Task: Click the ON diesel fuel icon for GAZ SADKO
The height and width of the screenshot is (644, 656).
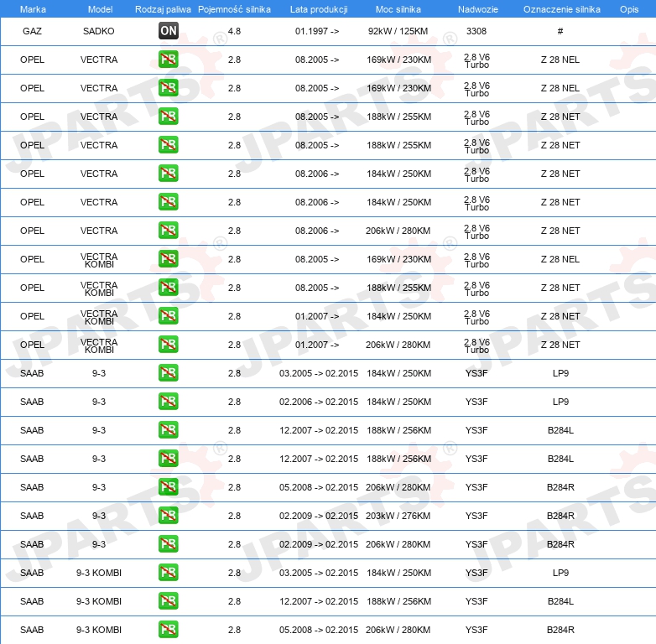Action: coord(168,30)
